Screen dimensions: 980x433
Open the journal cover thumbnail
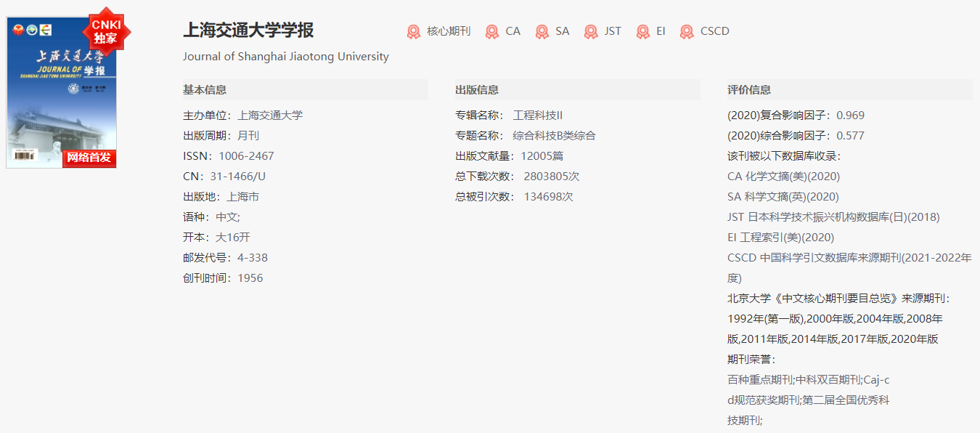[62, 92]
